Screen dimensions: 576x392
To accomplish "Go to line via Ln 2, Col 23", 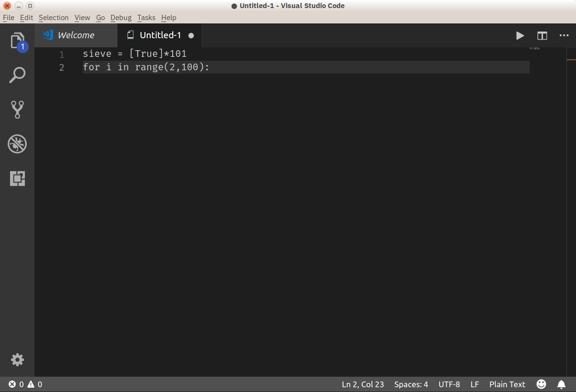I will [x=363, y=384].
